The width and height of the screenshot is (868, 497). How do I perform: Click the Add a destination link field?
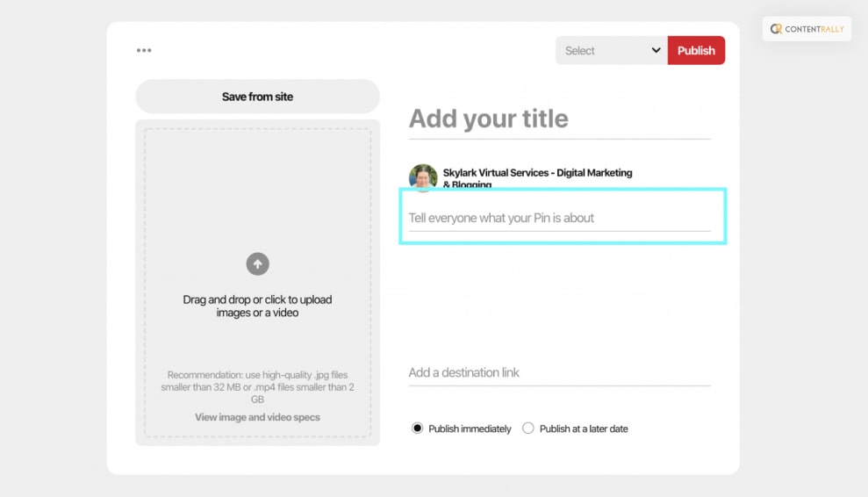pos(558,372)
